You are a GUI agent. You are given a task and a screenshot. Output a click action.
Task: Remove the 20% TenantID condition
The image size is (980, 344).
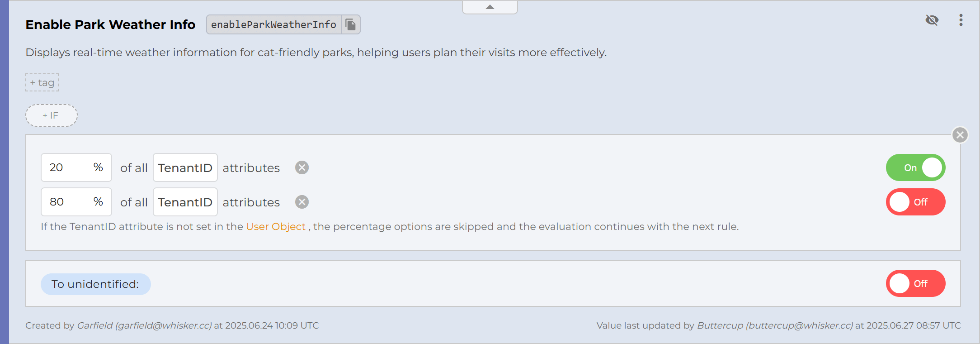[301, 167]
